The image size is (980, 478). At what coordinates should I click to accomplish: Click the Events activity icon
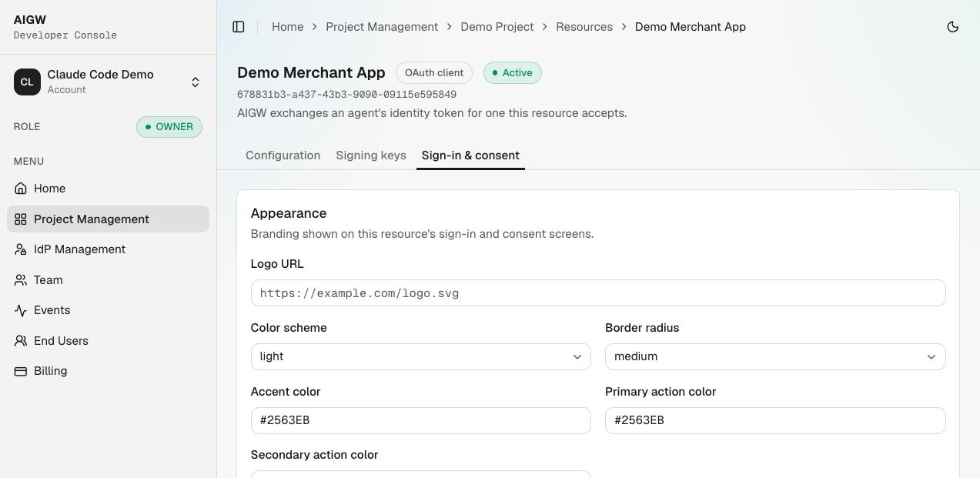click(21, 310)
